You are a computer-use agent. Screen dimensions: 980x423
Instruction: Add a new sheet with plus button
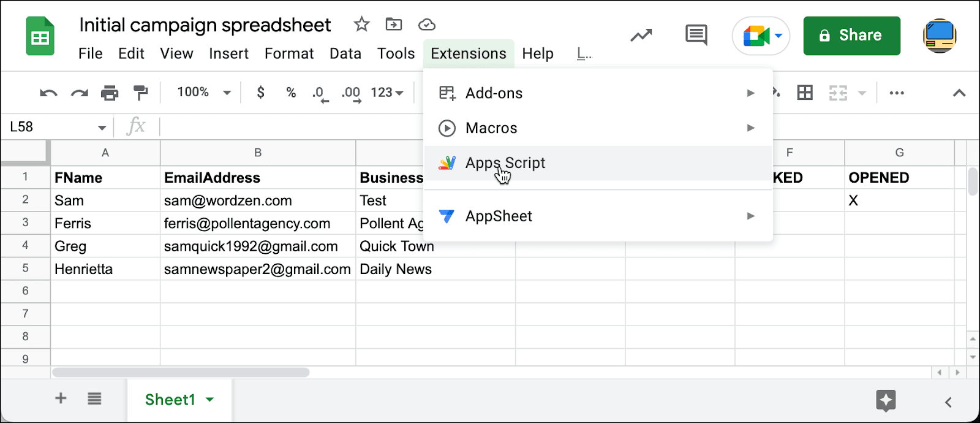[x=61, y=398]
